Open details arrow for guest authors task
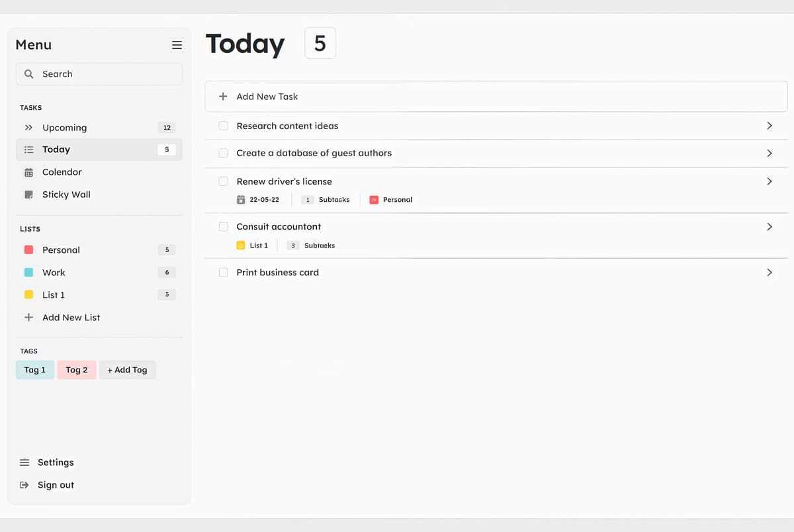 (769, 153)
